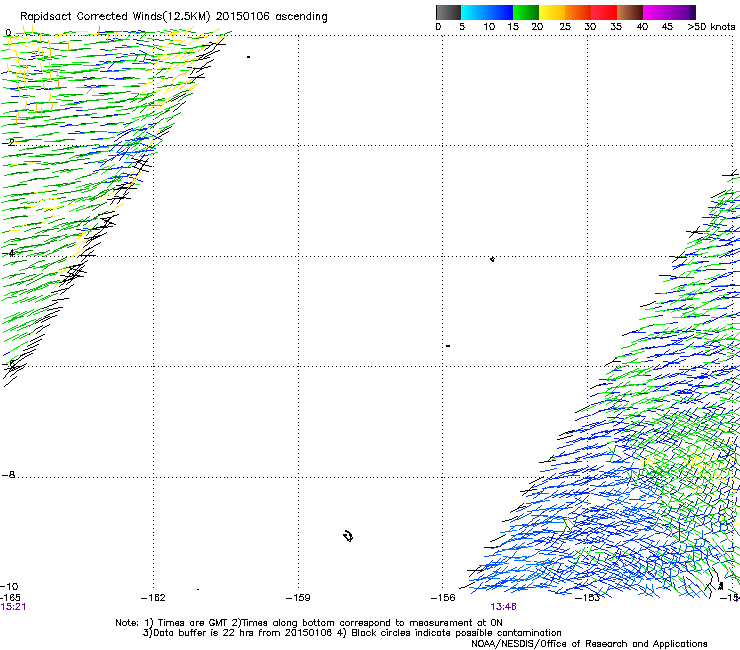740x650 pixels.
Task: Click the green 15-20 knots legend segment
Action: point(526,12)
